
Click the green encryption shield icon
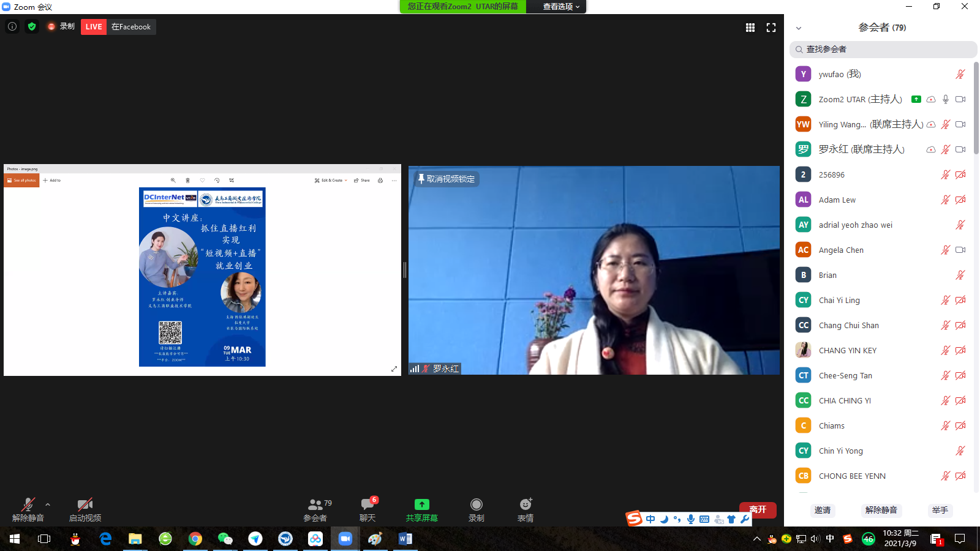(x=32, y=26)
